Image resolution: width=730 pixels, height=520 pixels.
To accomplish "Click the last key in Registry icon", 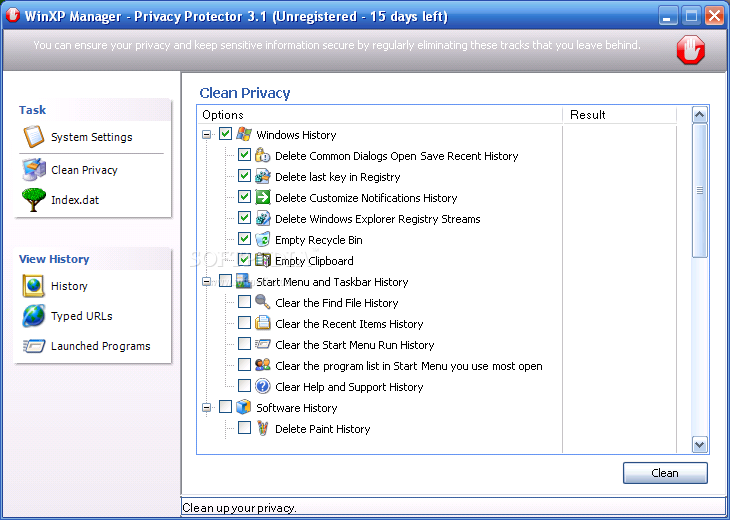I will tap(263, 176).
